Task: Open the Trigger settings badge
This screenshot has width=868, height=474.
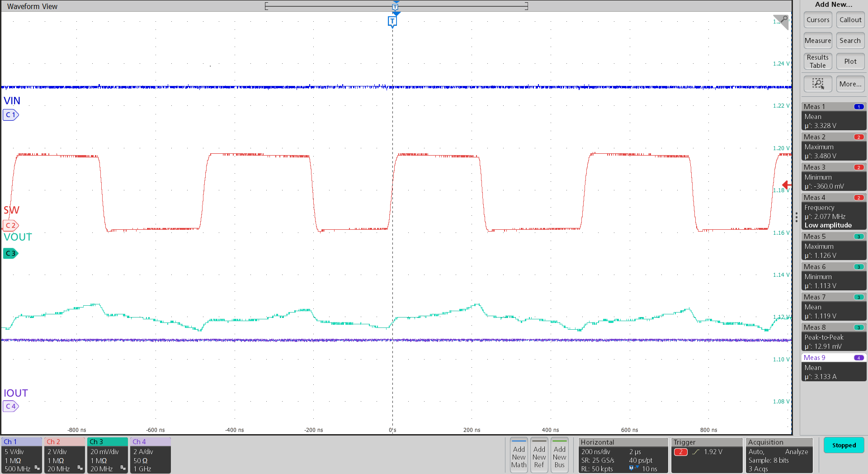Action: pyautogui.click(x=707, y=455)
